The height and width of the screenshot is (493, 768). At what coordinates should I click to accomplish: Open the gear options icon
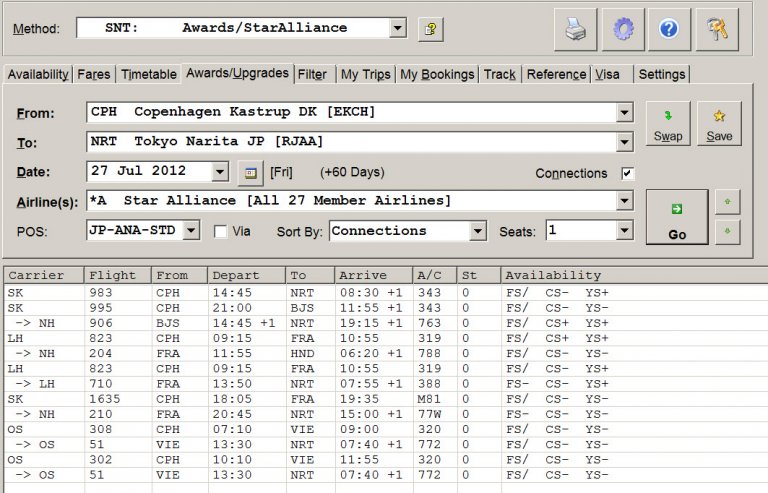pyautogui.click(x=622, y=29)
